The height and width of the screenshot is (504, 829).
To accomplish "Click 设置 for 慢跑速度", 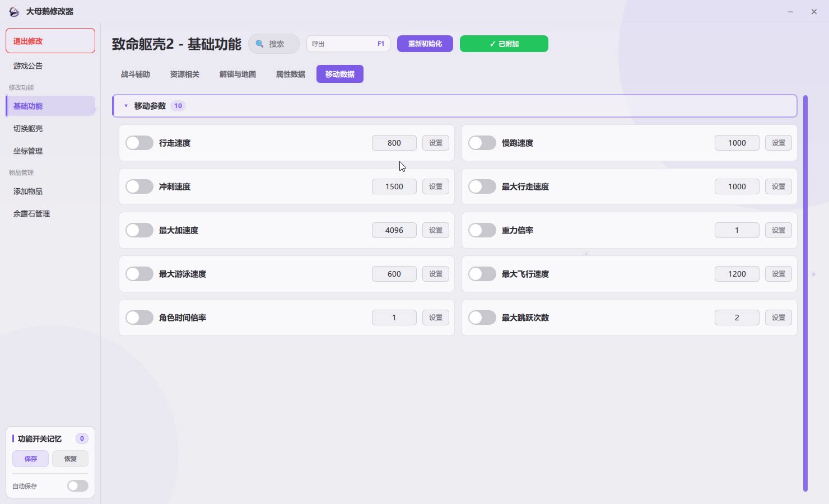I will coord(779,143).
